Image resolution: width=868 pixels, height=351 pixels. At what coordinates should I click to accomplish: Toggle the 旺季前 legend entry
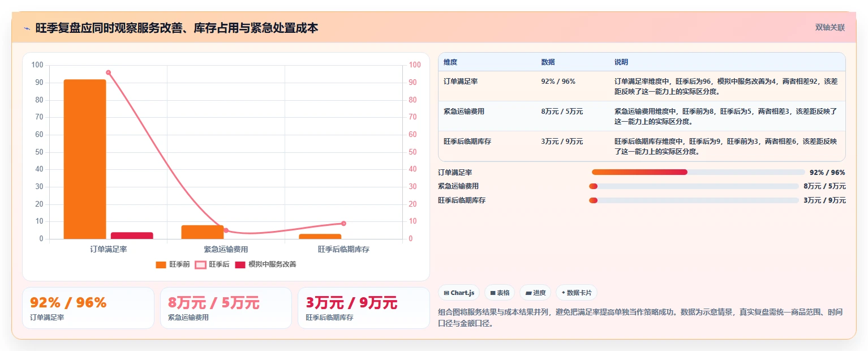(x=173, y=264)
